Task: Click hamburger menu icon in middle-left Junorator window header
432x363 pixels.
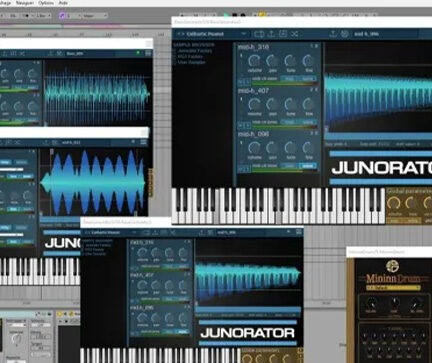Action: (143, 142)
